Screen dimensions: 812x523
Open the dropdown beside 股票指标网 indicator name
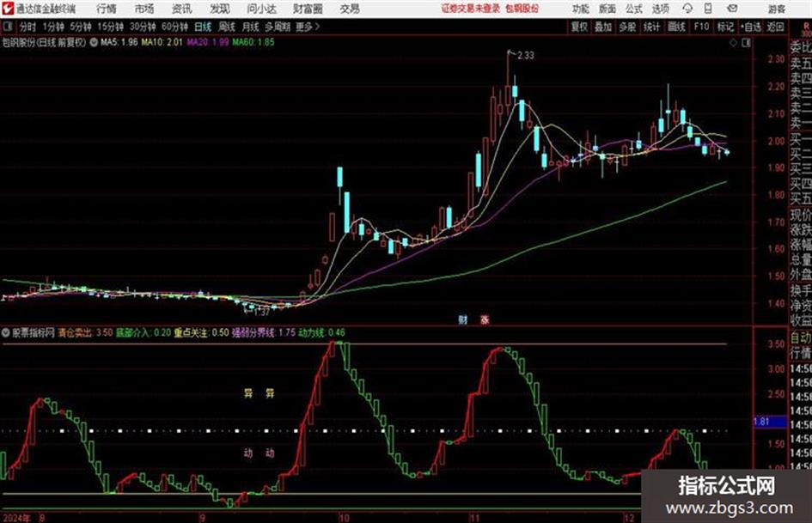[6, 332]
